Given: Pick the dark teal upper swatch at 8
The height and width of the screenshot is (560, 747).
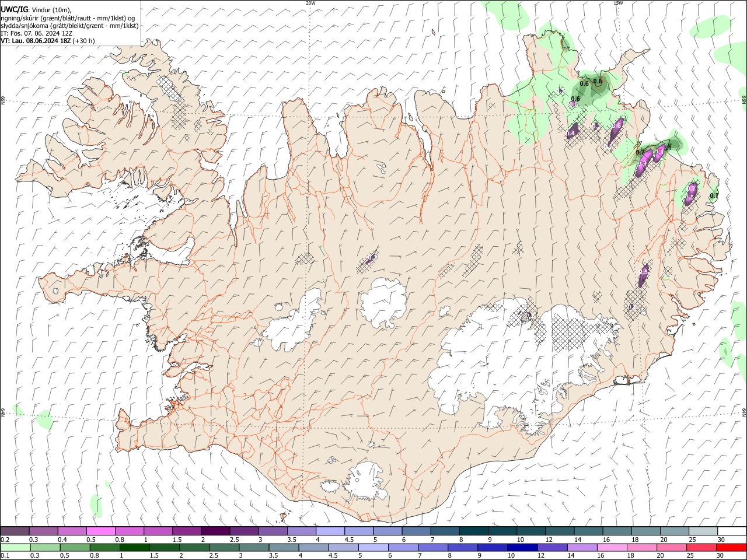Looking at the screenshot, I should click(473, 531).
